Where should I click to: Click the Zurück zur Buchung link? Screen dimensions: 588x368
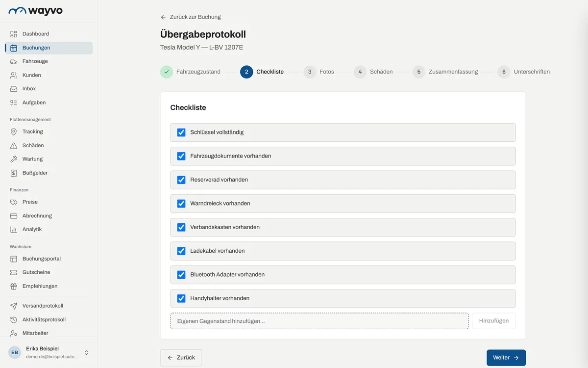pyautogui.click(x=191, y=17)
